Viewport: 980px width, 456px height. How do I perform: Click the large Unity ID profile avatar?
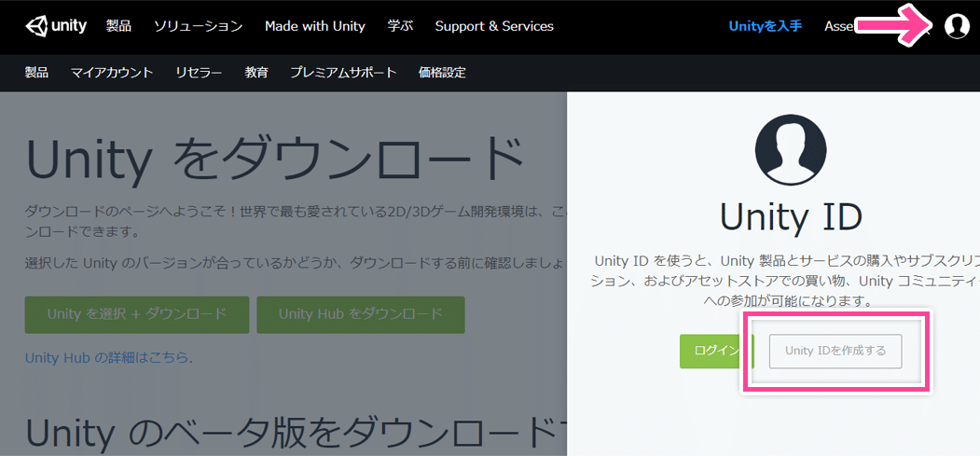point(791,150)
